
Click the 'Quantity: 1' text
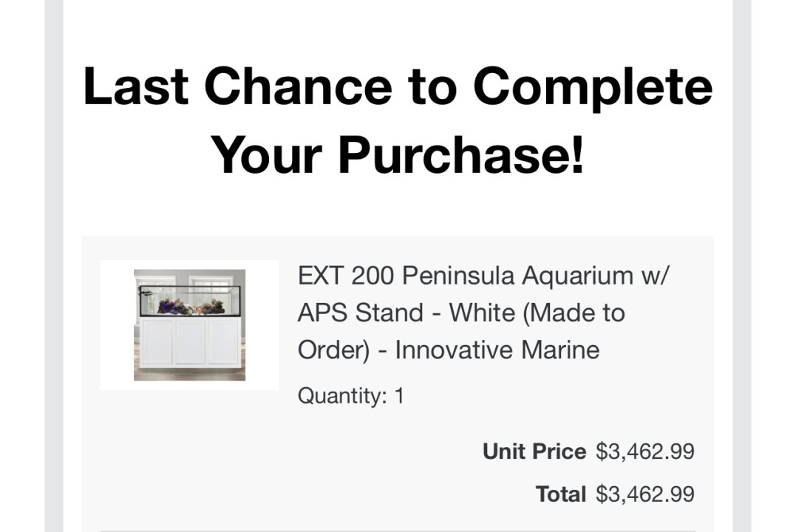(x=351, y=395)
